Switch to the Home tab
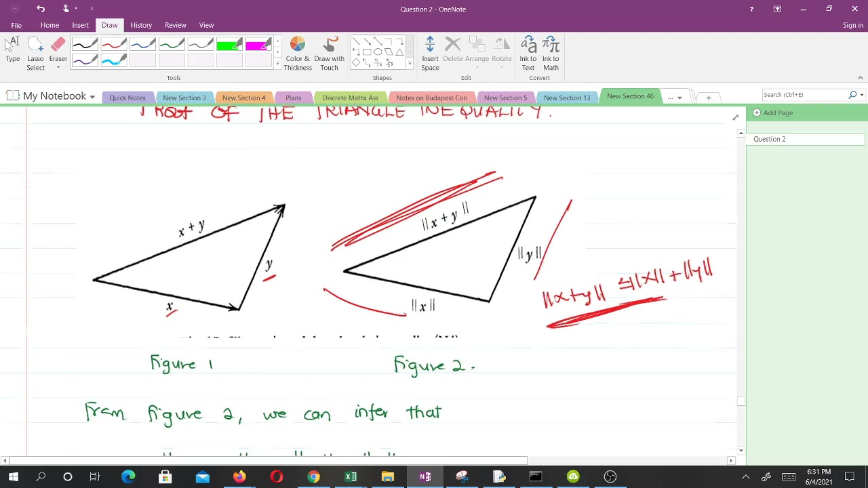 [50, 25]
